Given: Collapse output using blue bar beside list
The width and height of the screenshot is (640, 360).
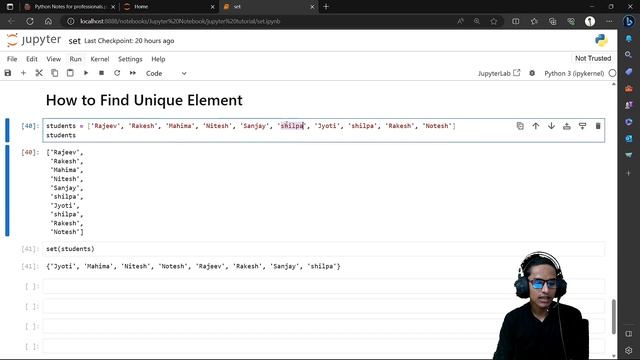Looking at the screenshot, I should pos(7,191).
